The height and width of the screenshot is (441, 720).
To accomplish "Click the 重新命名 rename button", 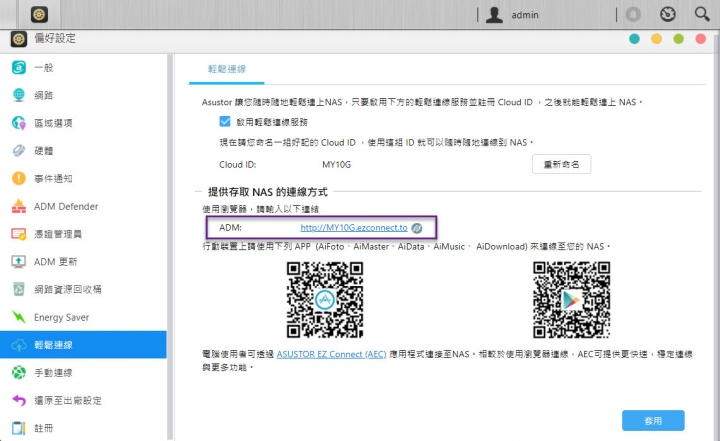I will pos(561,164).
